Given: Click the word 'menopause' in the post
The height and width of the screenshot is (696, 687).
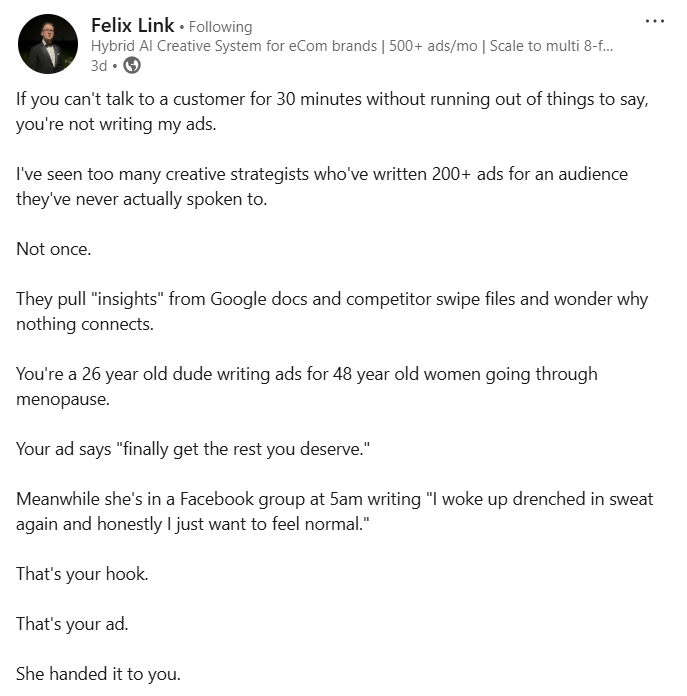Looking at the screenshot, I should pos(60,399).
